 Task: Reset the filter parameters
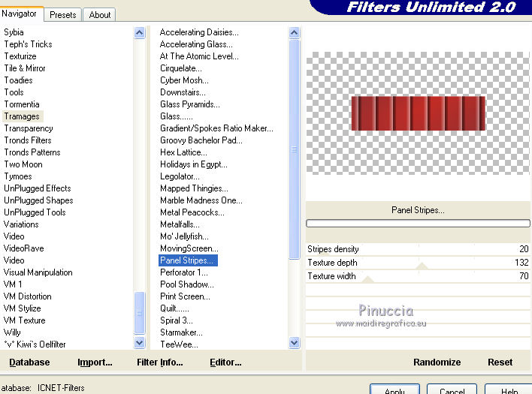coord(500,362)
